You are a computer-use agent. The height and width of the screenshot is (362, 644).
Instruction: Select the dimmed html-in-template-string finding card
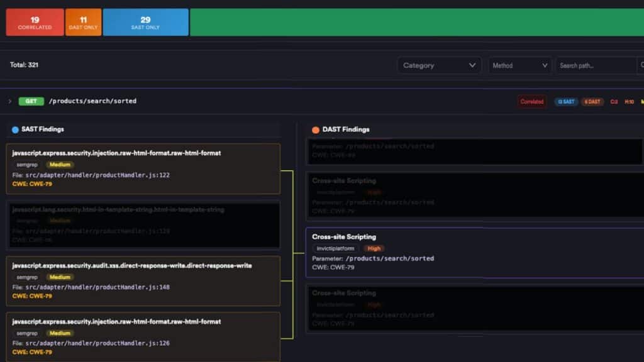click(143, 224)
